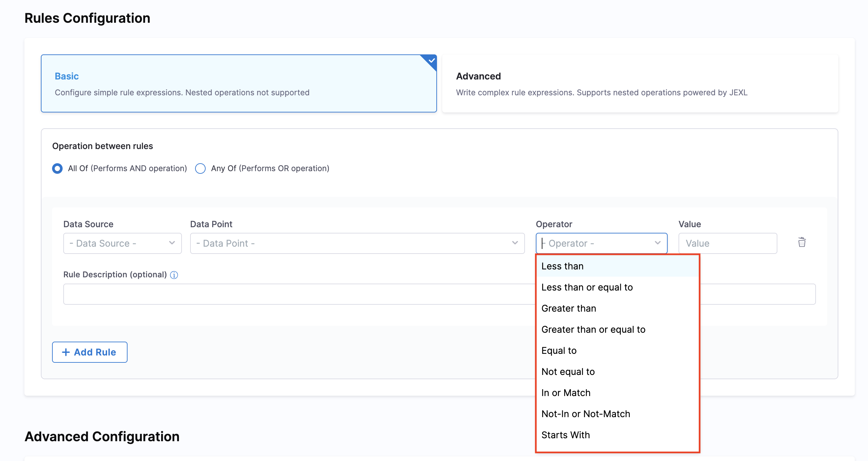Pick Greater than or equal to
868x461 pixels.
593,329
